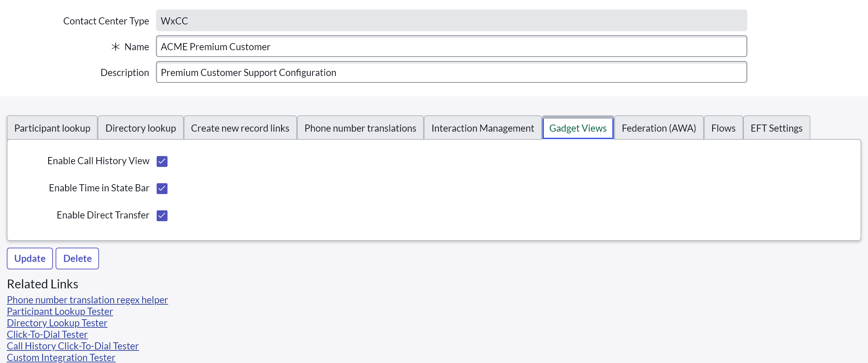Open the EFT Settings tab
868x363 pixels.
point(776,128)
